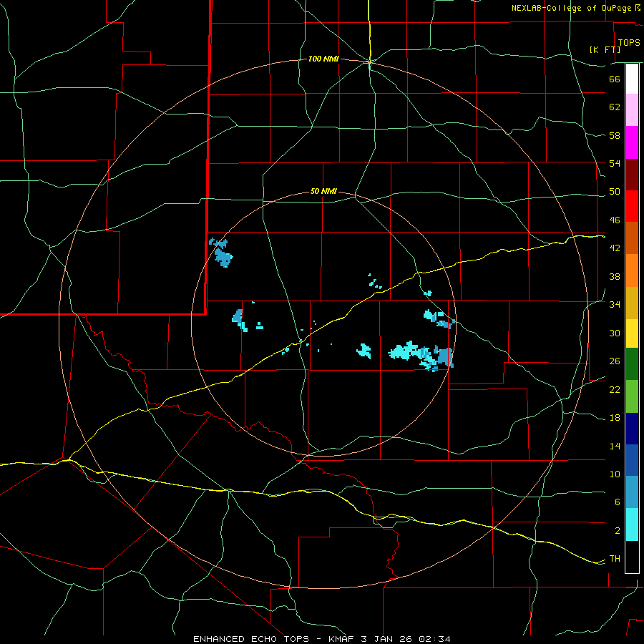Click the ENHANCED ECHO TOPS product title
Image resolution: width=644 pixels, height=644 pixels.
[251, 639]
